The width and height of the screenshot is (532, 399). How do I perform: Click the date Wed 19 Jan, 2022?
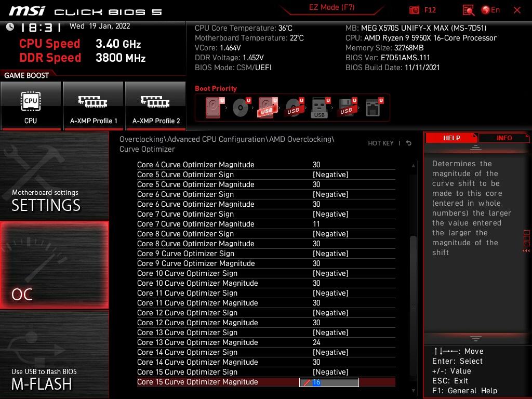[x=100, y=26]
